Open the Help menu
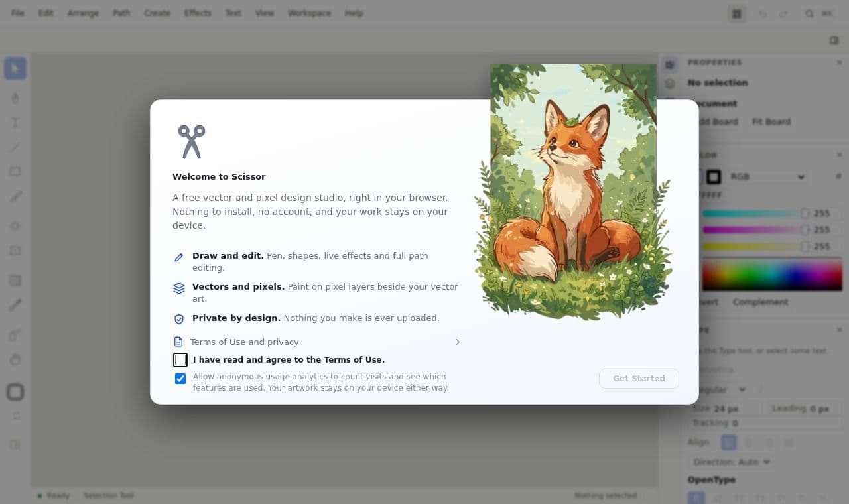The width and height of the screenshot is (849, 504). click(354, 13)
